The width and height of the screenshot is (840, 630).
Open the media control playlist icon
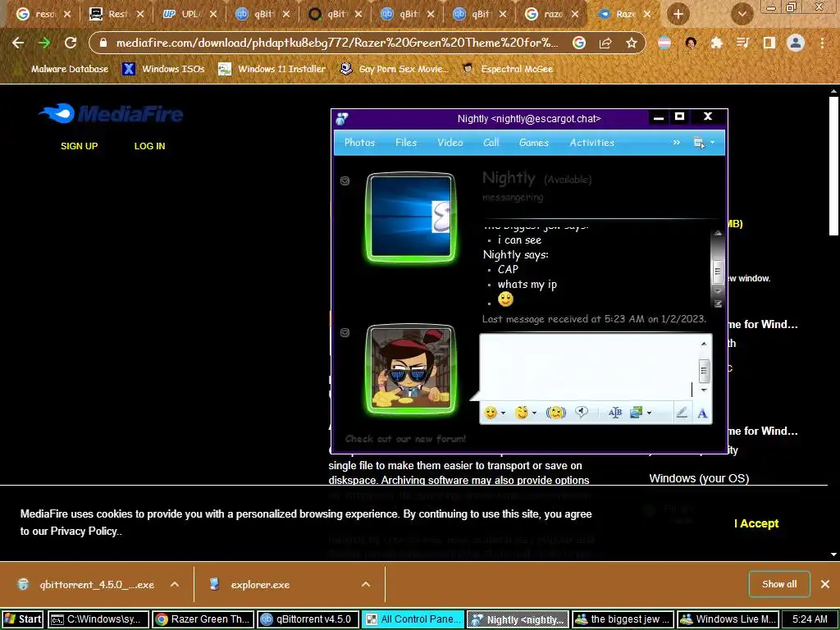(742, 43)
